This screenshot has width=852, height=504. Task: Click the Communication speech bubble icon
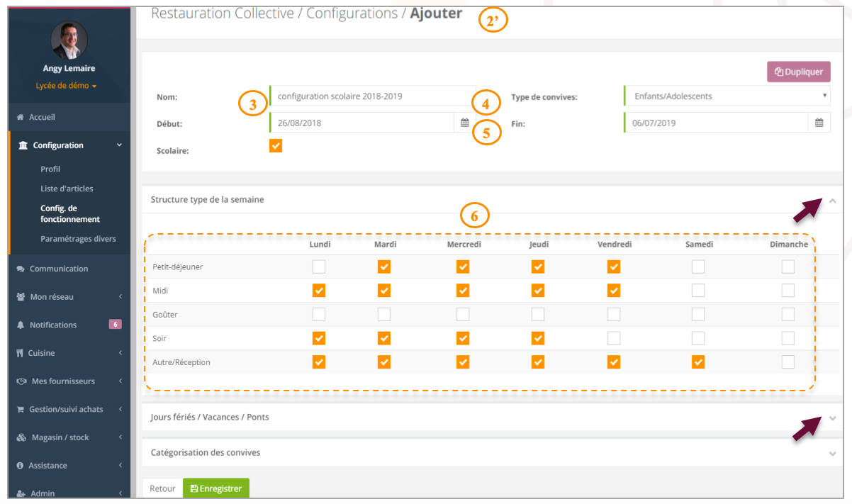21,269
